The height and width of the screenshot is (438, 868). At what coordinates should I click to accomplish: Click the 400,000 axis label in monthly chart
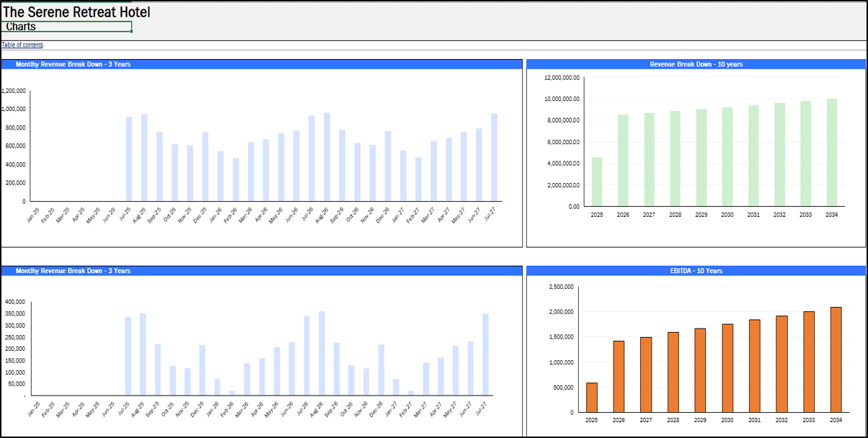[14, 302]
